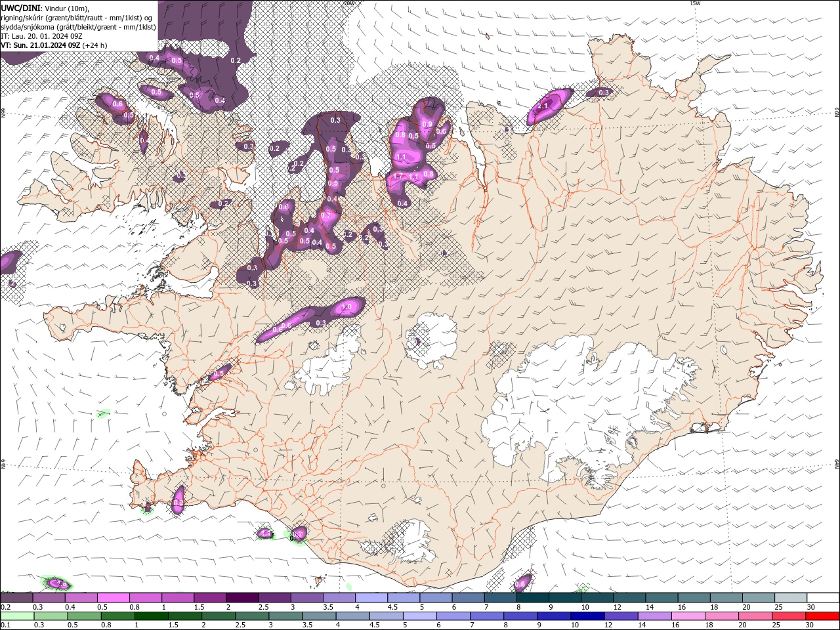Pick darkest green lower legend swatch 1–1.5
The height and width of the screenshot is (630, 840).
coord(151,616)
